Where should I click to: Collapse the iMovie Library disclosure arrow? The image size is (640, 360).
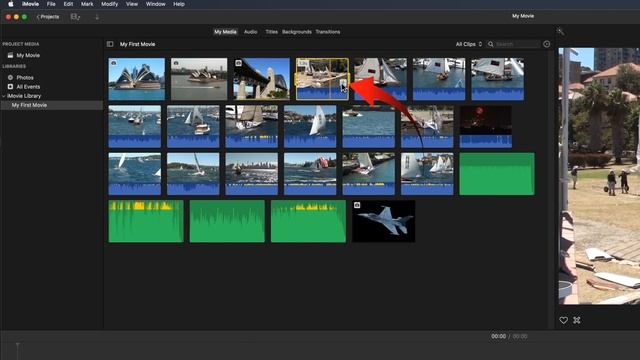[4, 96]
